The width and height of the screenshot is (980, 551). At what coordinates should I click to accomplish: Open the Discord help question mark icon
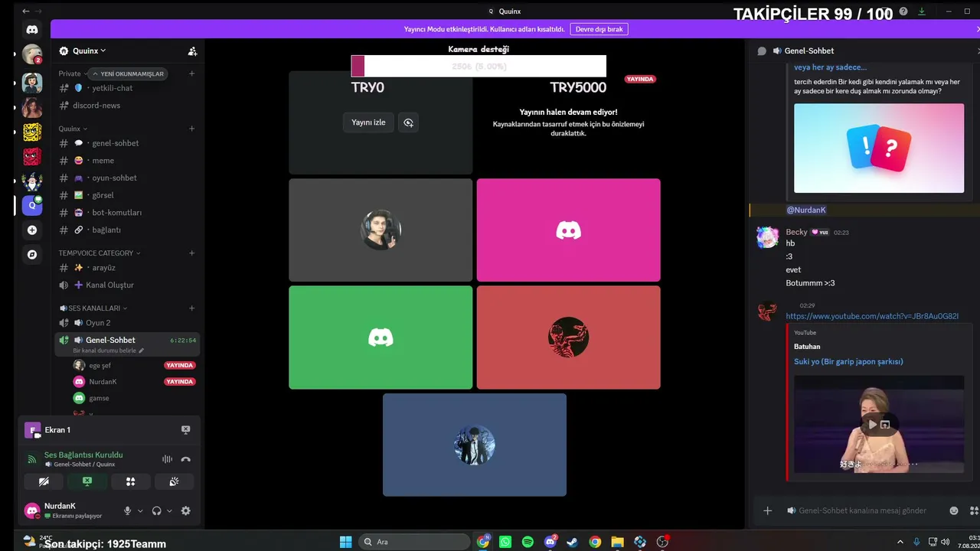click(903, 11)
